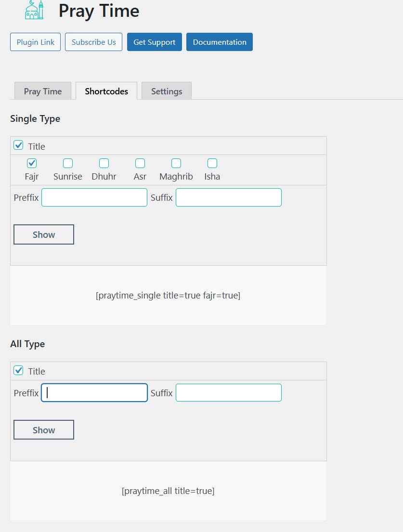Open the Documentation button
The width and height of the screenshot is (403, 532).
tap(220, 42)
